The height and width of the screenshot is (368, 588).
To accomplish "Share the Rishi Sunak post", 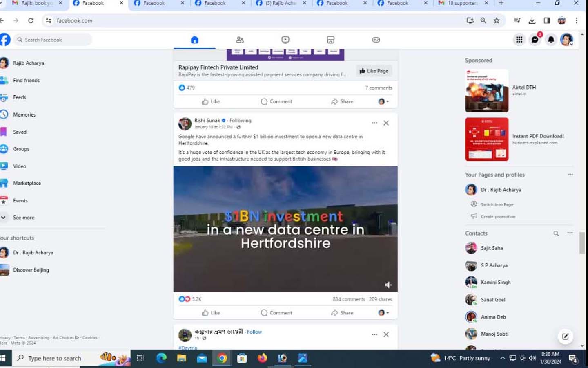I will point(342,313).
